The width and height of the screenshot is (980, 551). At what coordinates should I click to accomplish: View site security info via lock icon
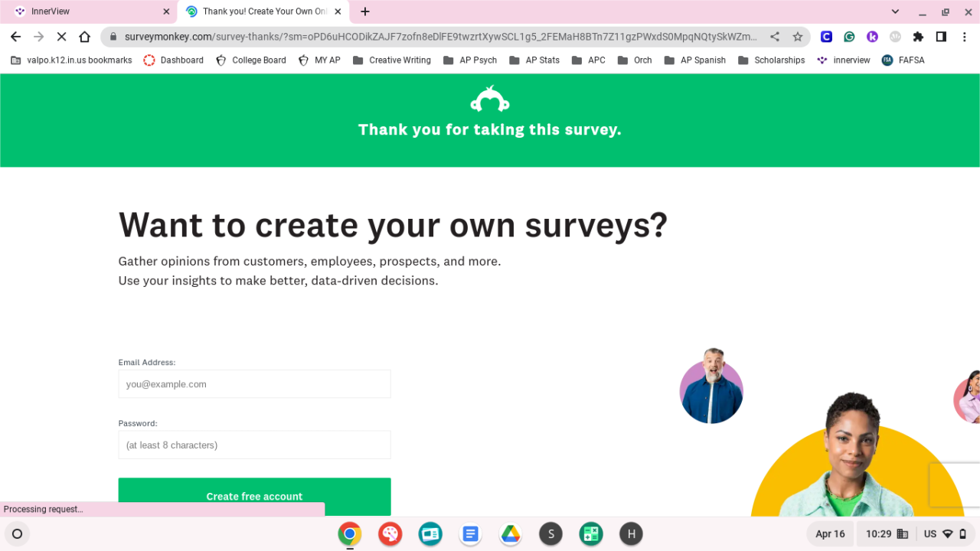[x=113, y=37]
